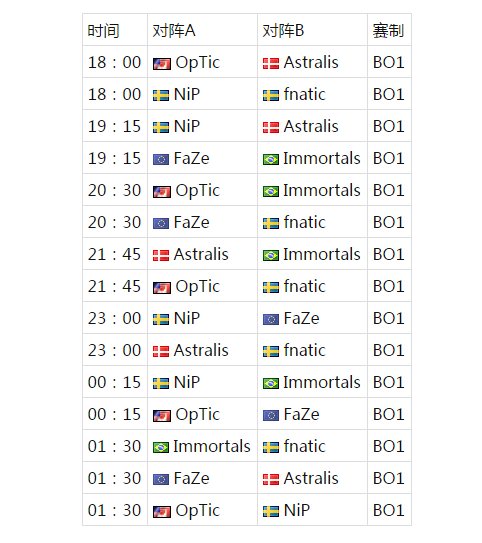482x543 pixels.
Task: Click the US flag beside OpTic in the last row
Action: (162, 511)
